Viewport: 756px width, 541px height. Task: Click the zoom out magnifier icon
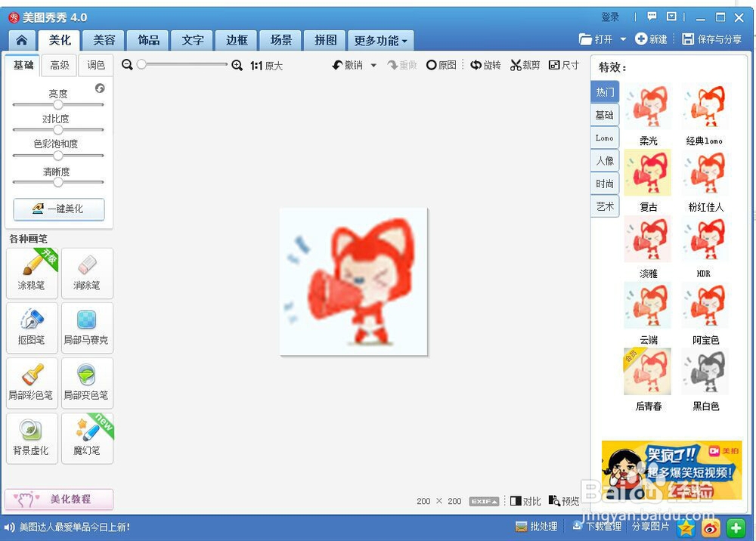127,64
